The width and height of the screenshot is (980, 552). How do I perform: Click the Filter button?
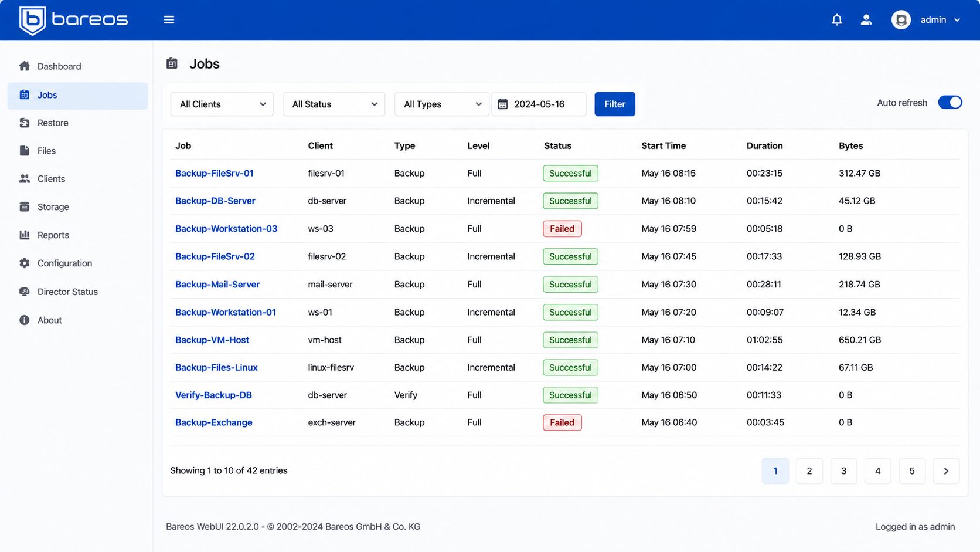[615, 104]
